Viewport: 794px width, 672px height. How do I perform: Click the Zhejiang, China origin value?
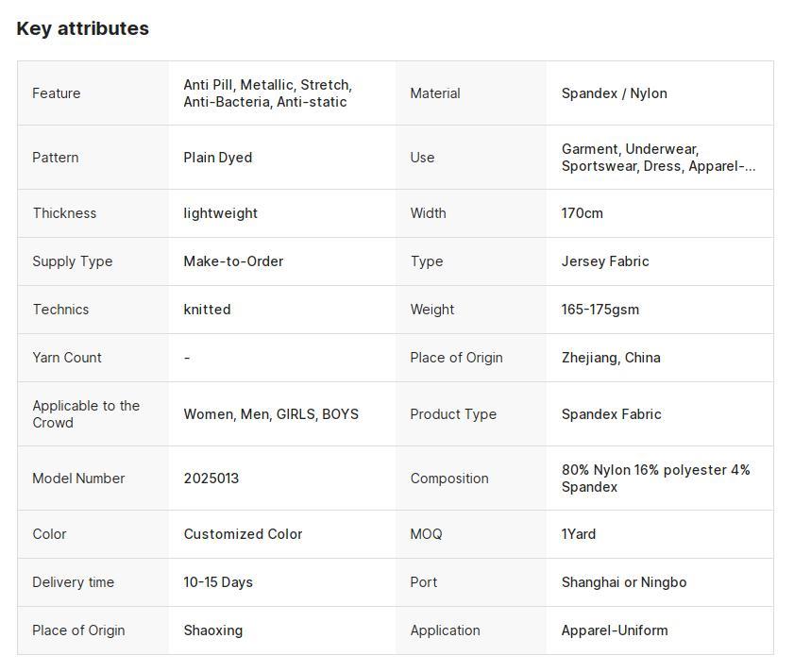(x=611, y=358)
